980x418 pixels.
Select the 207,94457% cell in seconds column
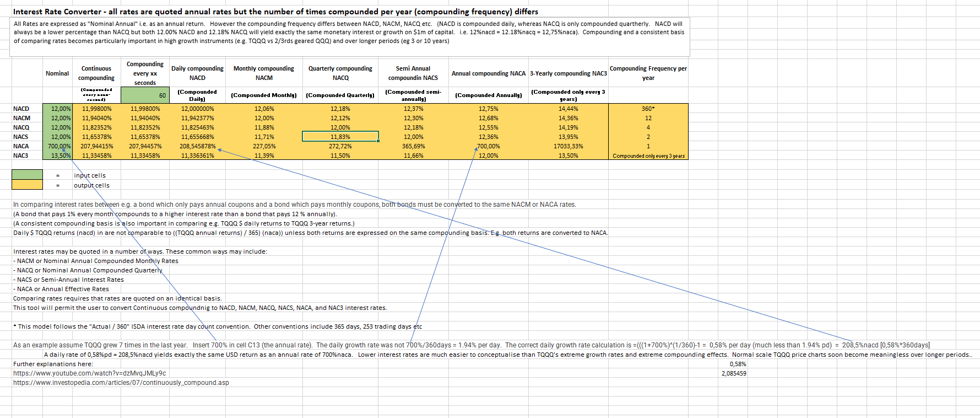pyautogui.click(x=145, y=146)
